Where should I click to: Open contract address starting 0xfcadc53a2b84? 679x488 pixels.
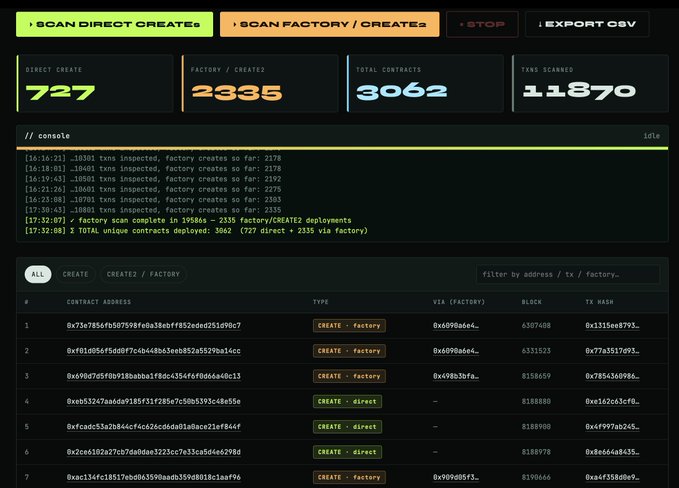(154, 427)
